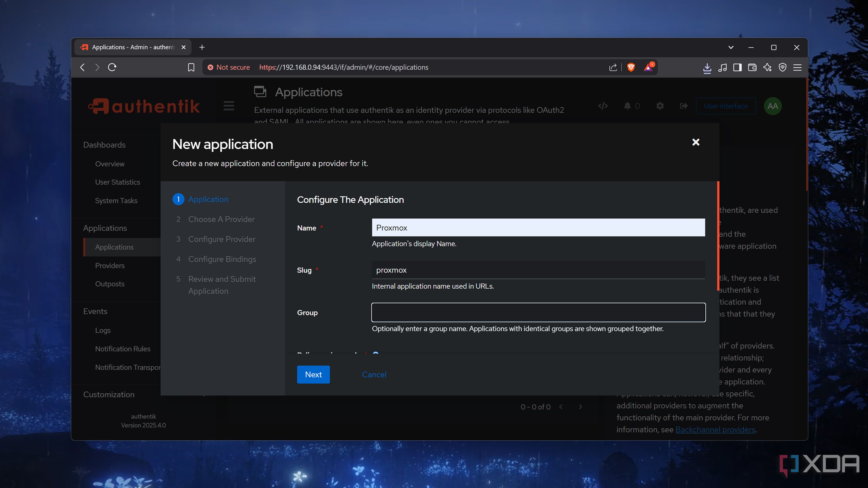Viewport: 868px width, 488px height.
Task: Click the Name field containing Proxmox
Action: pyautogui.click(x=538, y=228)
